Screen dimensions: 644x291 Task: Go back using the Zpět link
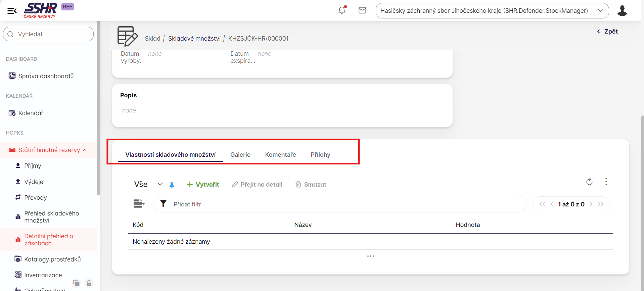[x=607, y=32]
